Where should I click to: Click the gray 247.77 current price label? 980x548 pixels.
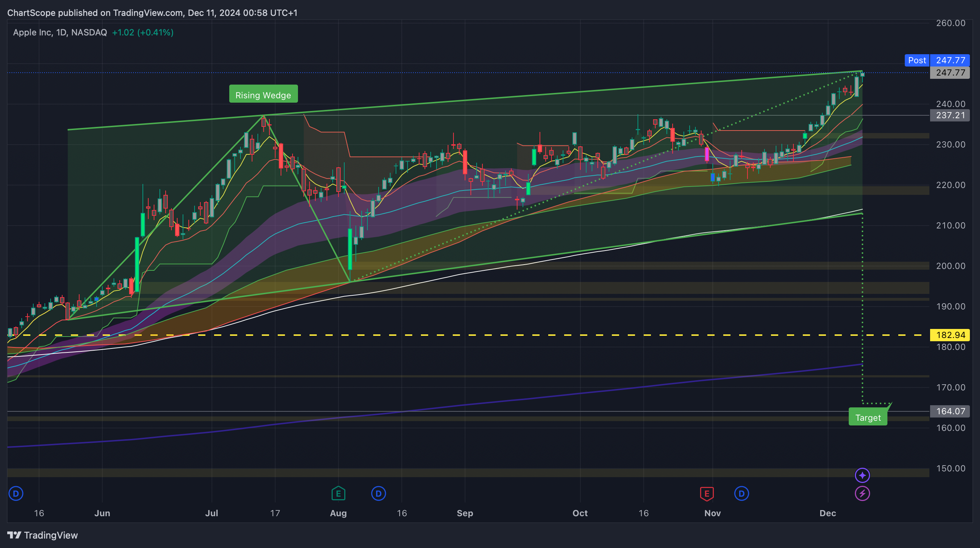tap(950, 73)
